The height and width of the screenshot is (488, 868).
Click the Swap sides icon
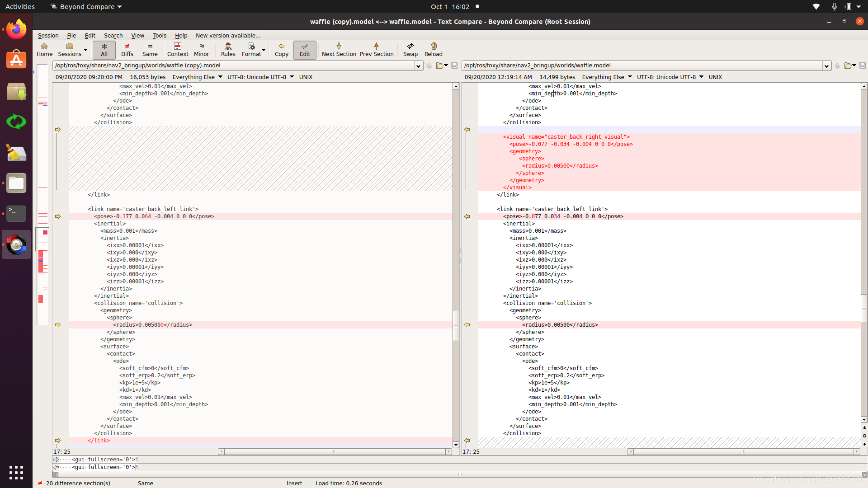click(410, 50)
